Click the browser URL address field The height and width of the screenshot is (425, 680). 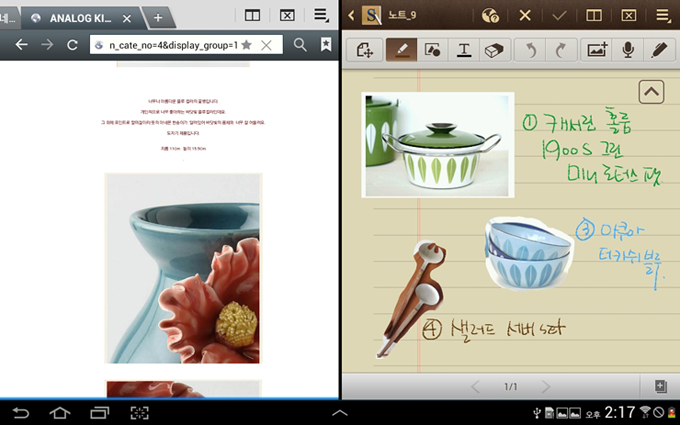tap(170, 45)
